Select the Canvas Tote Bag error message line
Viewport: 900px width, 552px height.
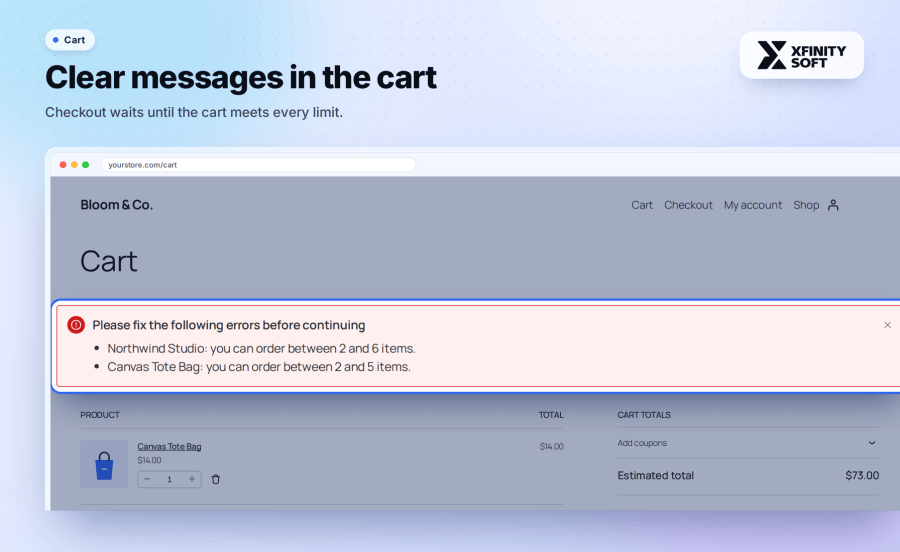(259, 367)
